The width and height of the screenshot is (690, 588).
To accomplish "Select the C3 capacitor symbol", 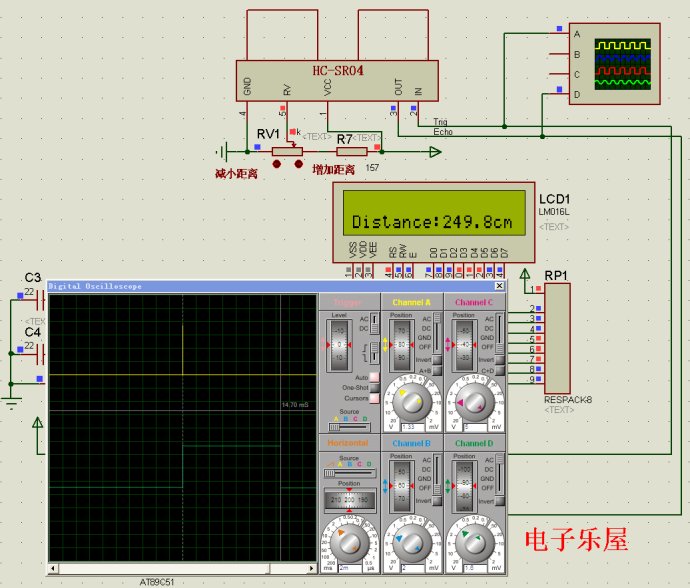I will pyautogui.click(x=40, y=301).
